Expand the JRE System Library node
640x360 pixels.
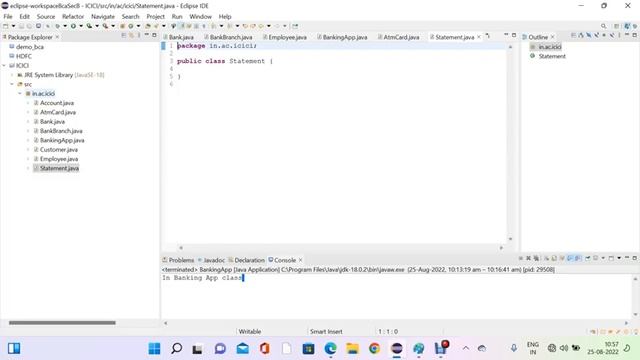click(12, 75)
